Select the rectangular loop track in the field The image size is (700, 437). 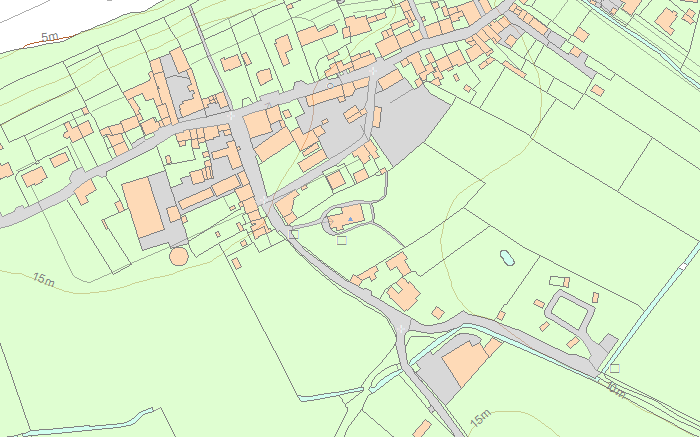[571, 312]
